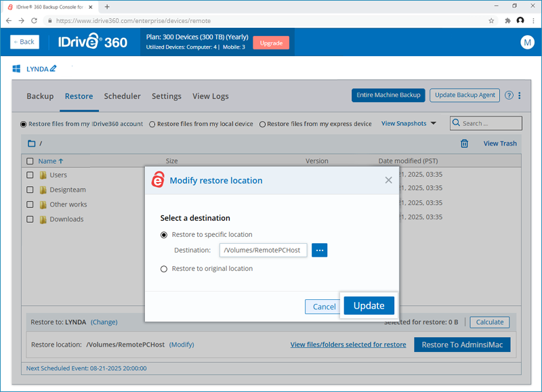Click the Calculate button

coord(489,322)
